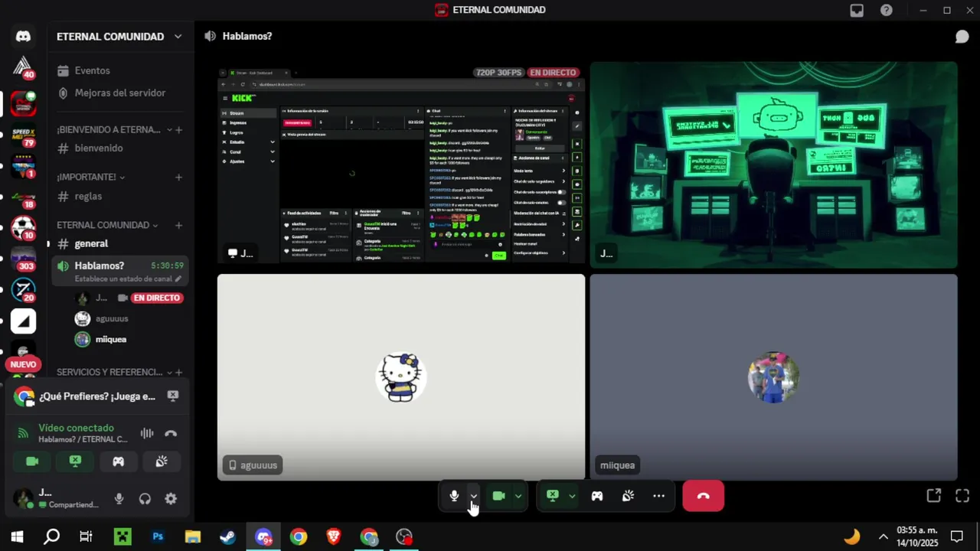The height and width of the screenshot is (551, 980).
Task: Turn off camera in bottom call bar
Action: point(498,496)
